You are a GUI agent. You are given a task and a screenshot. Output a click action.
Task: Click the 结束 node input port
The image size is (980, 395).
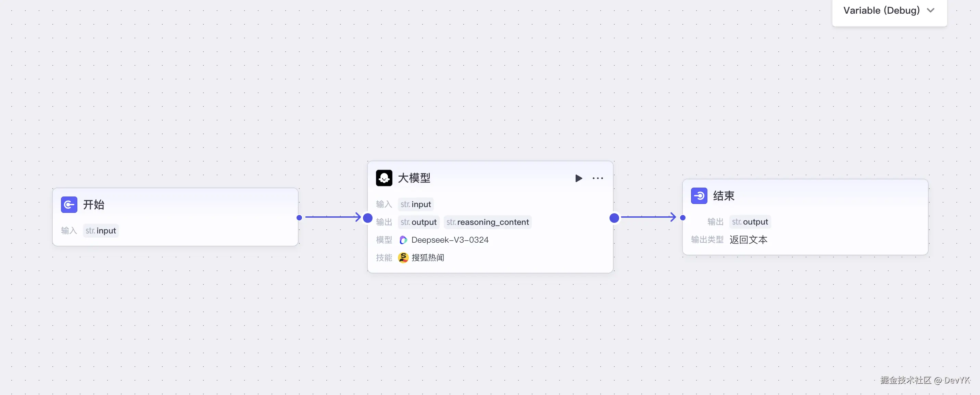point(683,218)
